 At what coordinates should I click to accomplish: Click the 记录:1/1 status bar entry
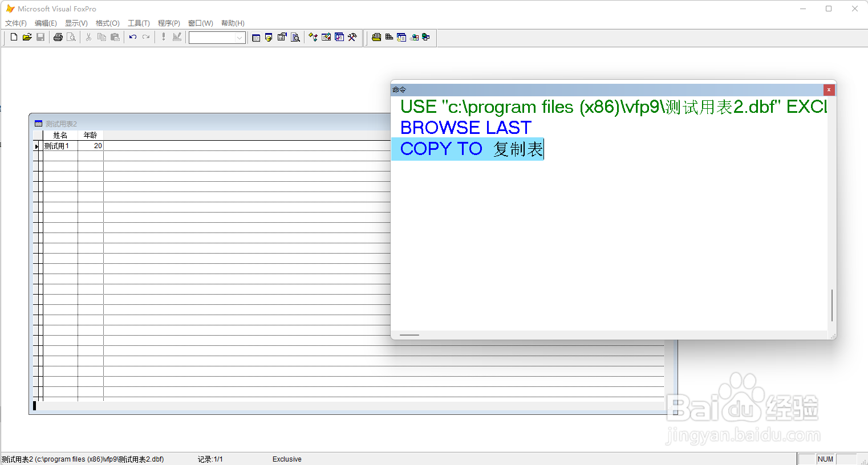pos(210,459)
